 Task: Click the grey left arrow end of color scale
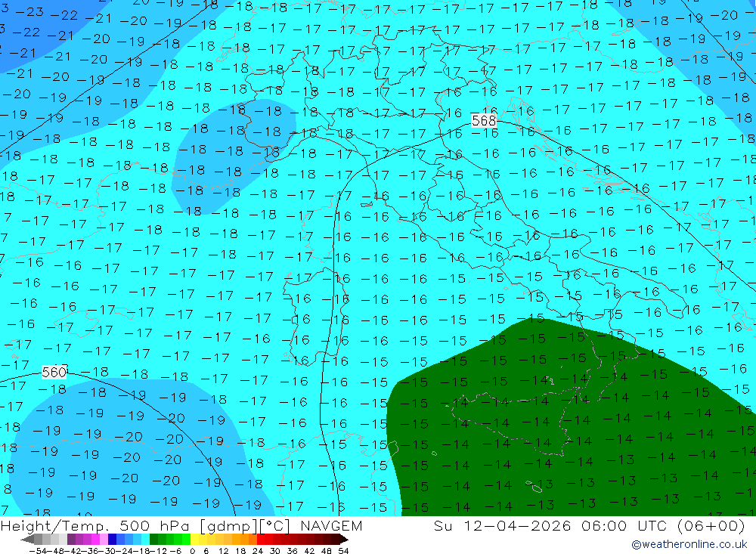27,540
